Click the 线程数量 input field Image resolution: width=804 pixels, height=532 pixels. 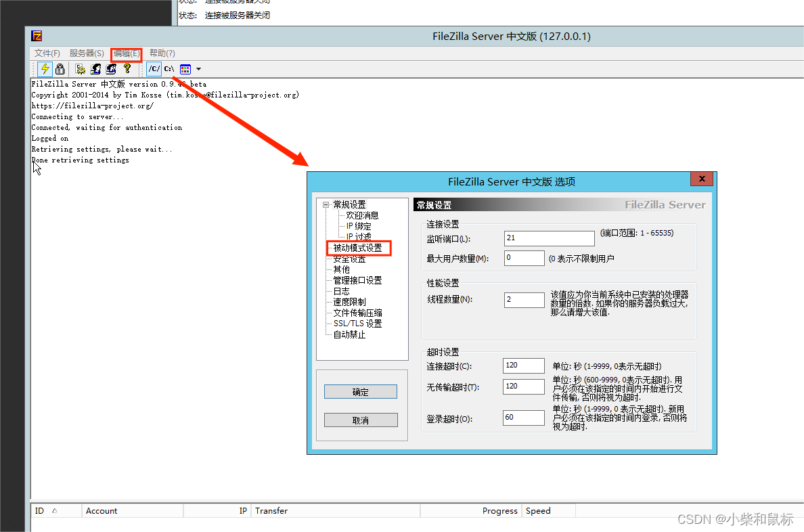[524, 300]
